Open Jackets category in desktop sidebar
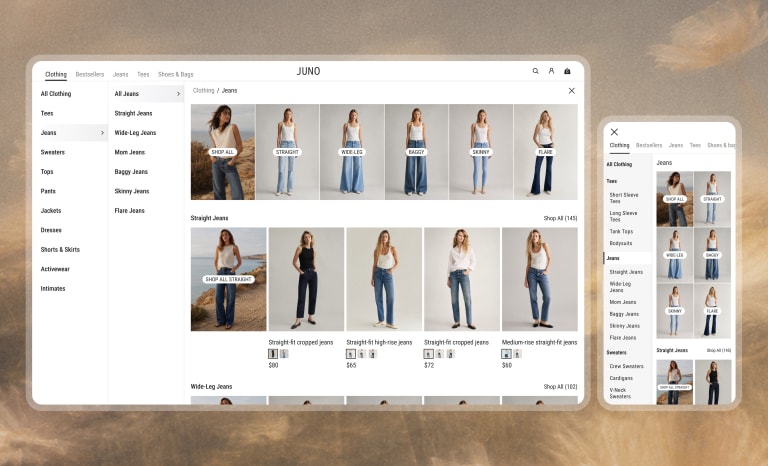The image size is (768, 466). coord(51,211)
